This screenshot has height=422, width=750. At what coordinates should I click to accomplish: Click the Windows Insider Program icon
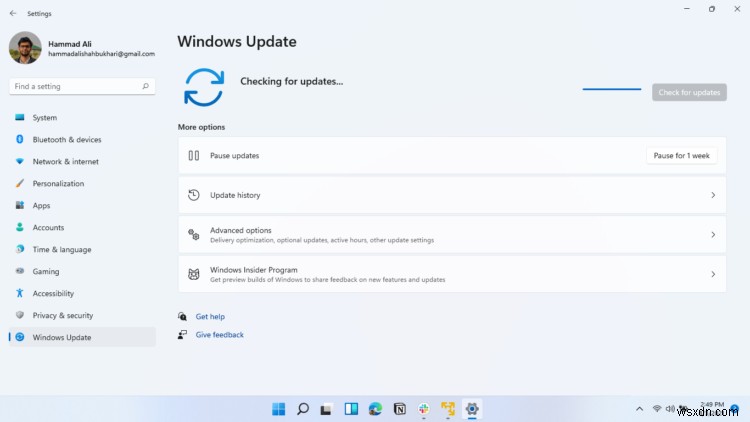click(194, 274)
